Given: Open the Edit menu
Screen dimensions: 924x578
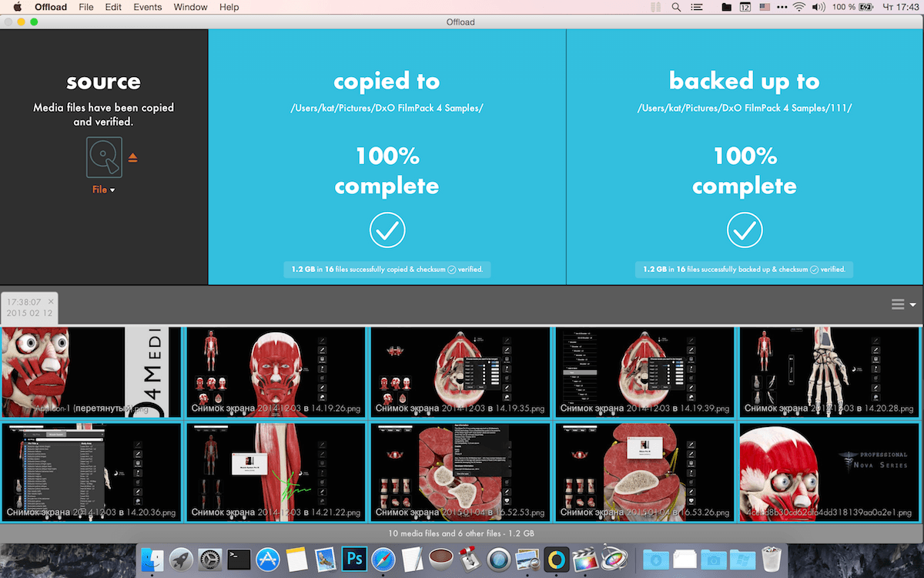Looking at the screenshot, I should pos(113,7).
